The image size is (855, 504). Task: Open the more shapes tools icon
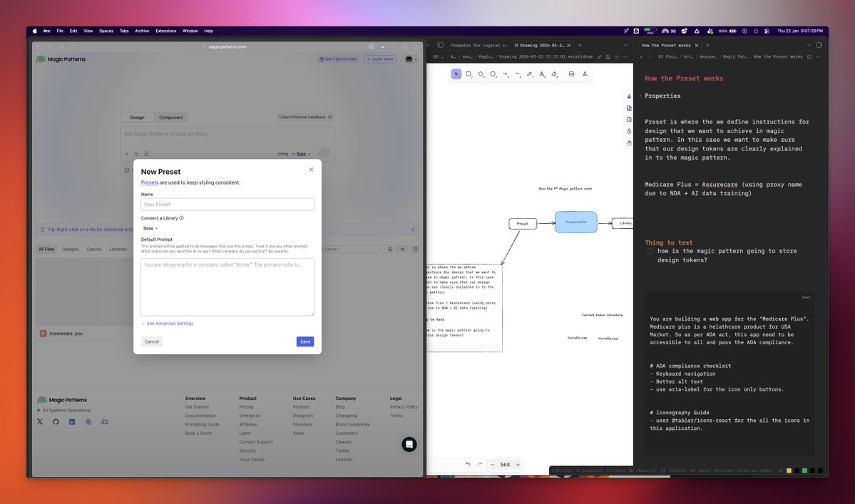585,74
